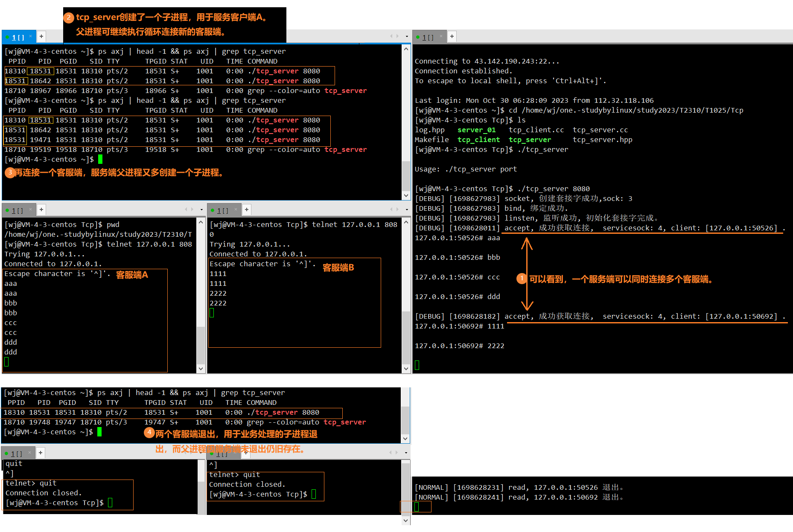Click server line '127.0.0.1:50692# 1111'
The height and width of the screenshot is (532, 793).
coord(460,326)
